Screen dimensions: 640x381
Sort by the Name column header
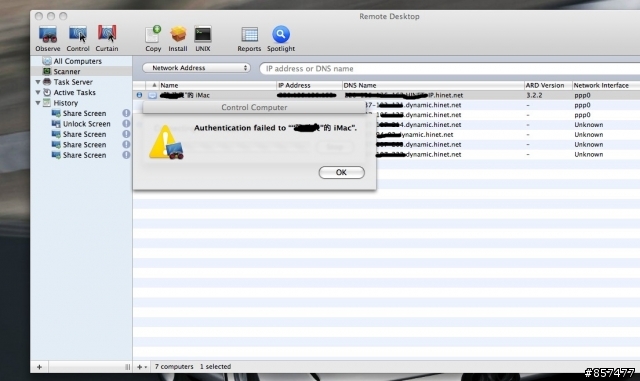coord(217,85)
